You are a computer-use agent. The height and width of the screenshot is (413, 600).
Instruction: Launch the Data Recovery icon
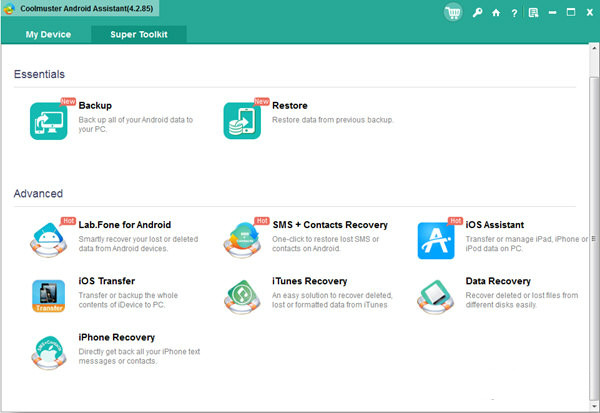coord(435,297)
